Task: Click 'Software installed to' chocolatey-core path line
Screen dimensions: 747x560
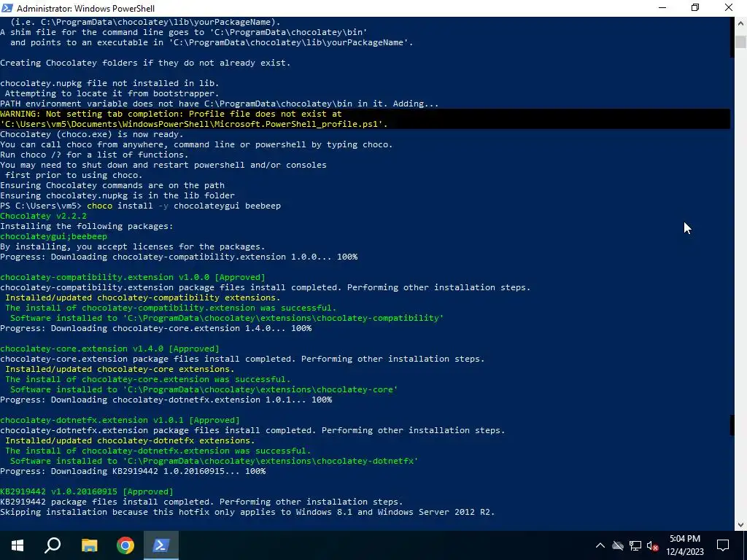Action: 204,389
